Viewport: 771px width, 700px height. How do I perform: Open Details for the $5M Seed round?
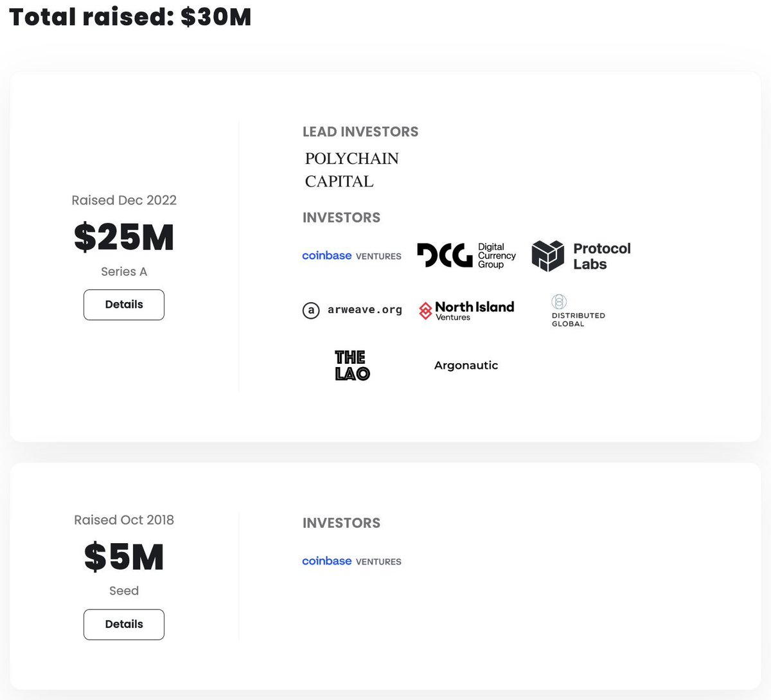(124, 624)
